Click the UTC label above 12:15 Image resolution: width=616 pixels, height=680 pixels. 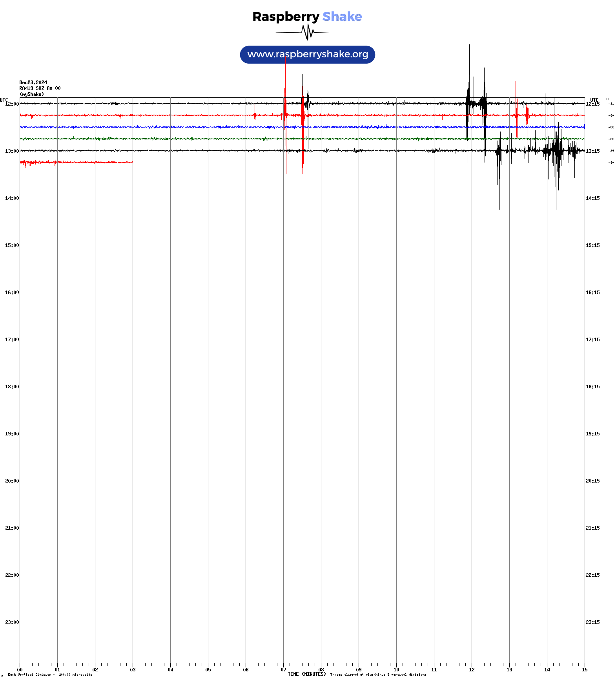point(594,100)
